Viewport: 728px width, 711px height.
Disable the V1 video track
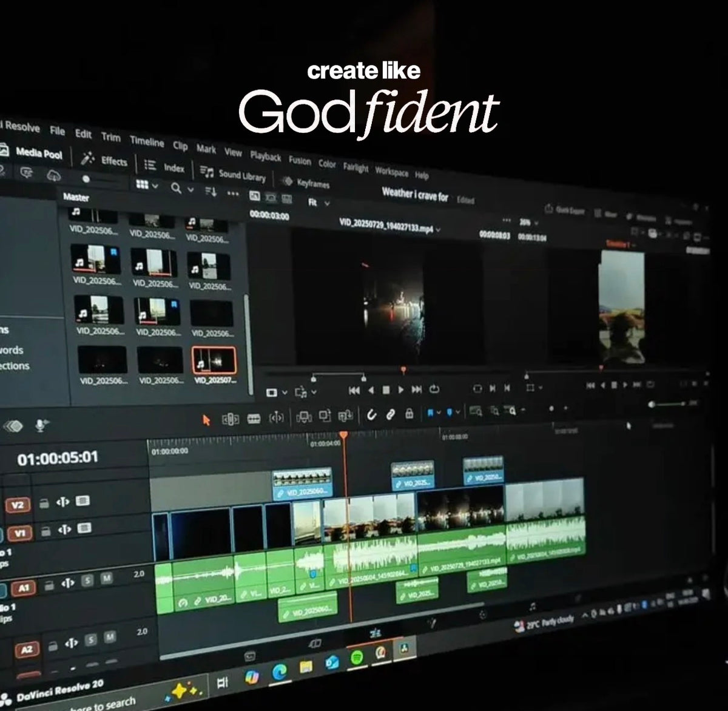84,528
